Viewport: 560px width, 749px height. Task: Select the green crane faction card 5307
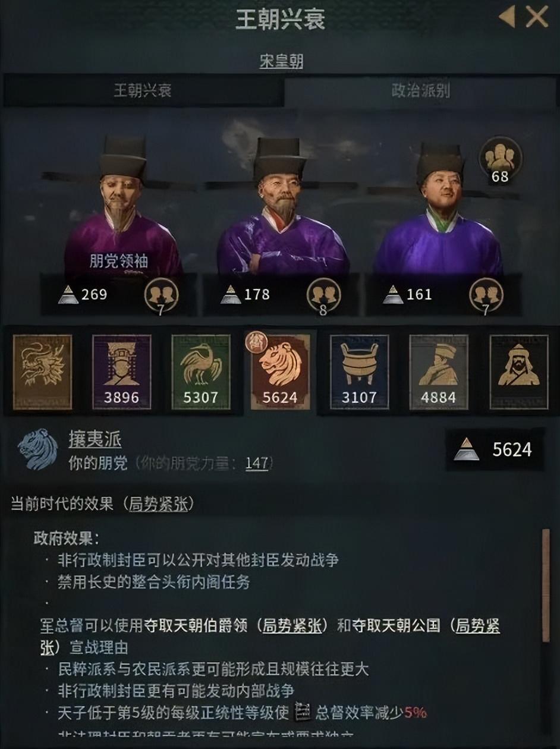201,372
